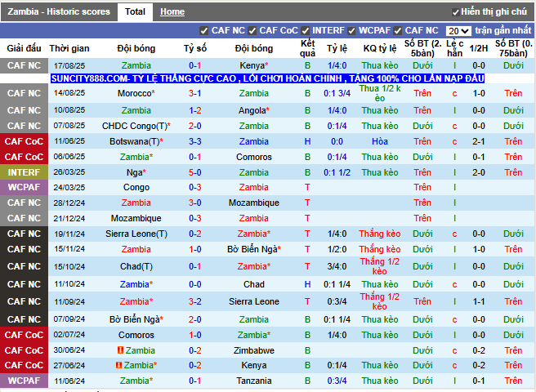
Task: Click the 0:1 3/4 odds in the Morocco row
Action: click(337, 93)
